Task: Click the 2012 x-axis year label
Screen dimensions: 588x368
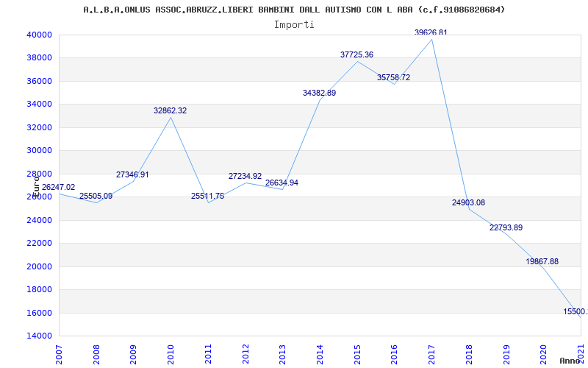Action: click(x=245, y=355)
